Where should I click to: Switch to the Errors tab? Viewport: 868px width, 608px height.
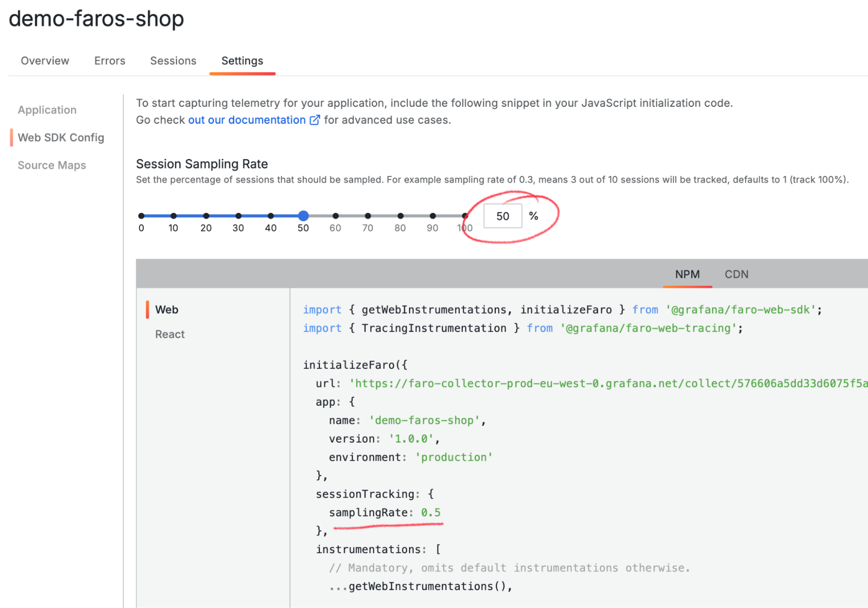pos(109,61)
